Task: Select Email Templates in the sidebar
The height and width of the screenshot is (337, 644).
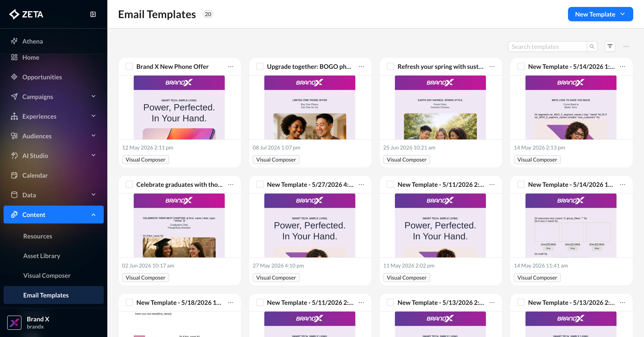Action: (53, 295)
